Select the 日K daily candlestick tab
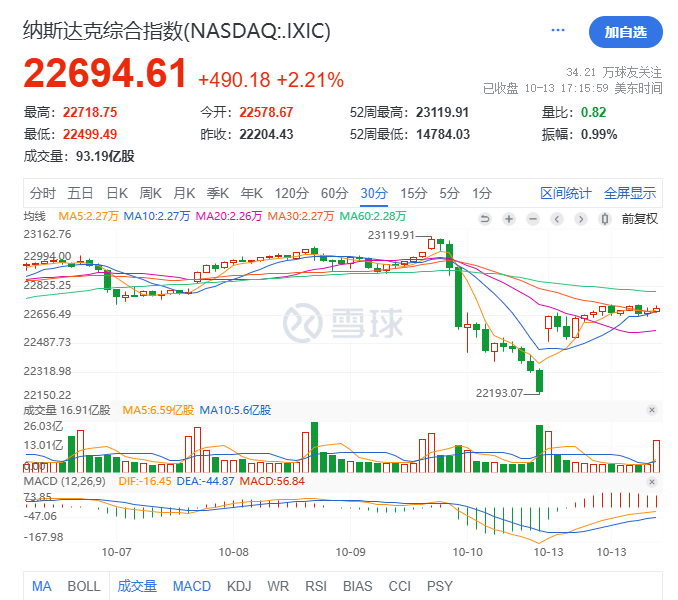678x600 pixels. coord(117,193)
